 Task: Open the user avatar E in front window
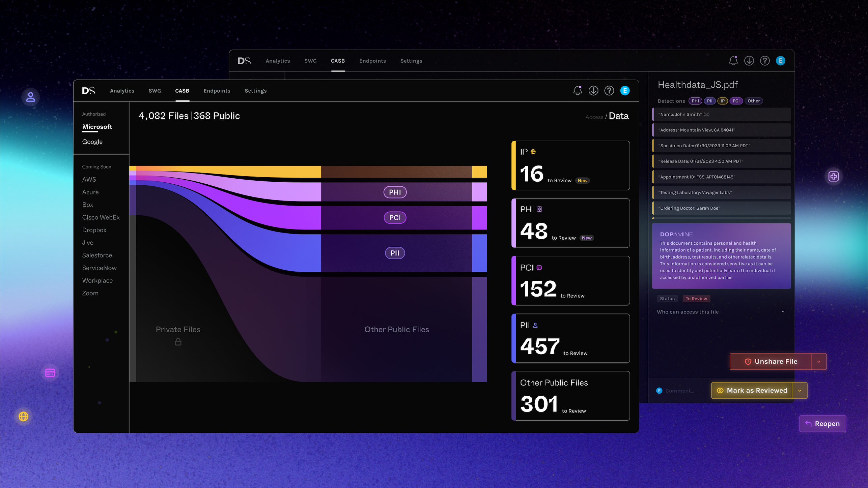pyautogui.click(x=625, y=91)
